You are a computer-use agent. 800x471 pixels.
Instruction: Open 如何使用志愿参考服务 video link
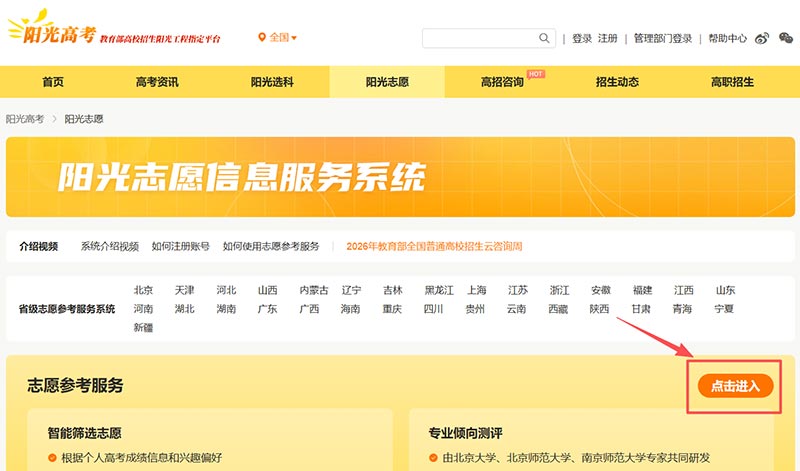271,246
